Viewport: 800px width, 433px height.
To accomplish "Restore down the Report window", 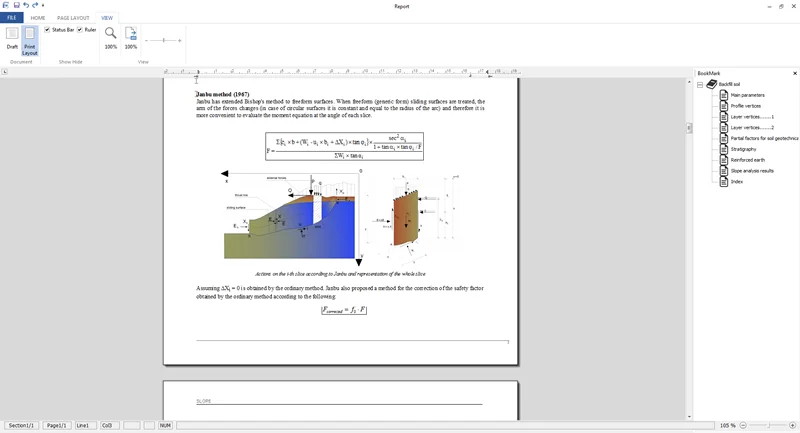I will click(x=781, y=6).
